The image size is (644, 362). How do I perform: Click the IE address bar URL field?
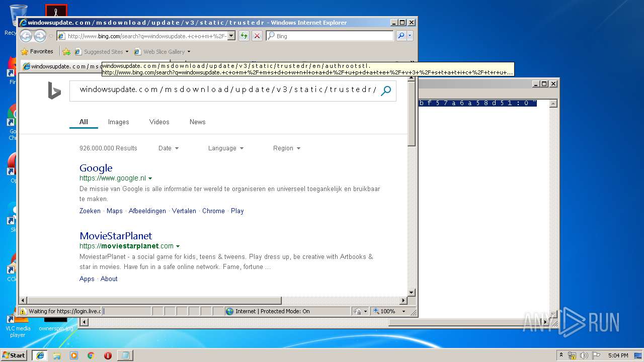pyautogui.click(x=146, y=36)
